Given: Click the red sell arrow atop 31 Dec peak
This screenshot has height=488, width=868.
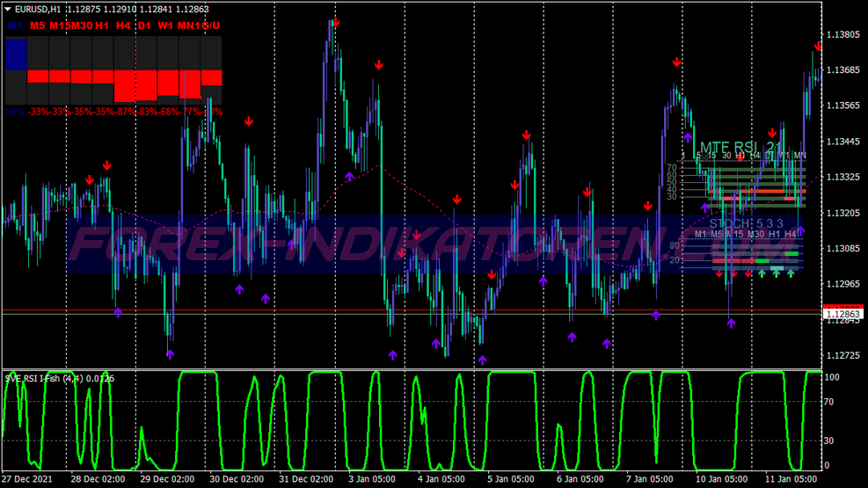Looking at the screenshot, I should tap(336, 23).
